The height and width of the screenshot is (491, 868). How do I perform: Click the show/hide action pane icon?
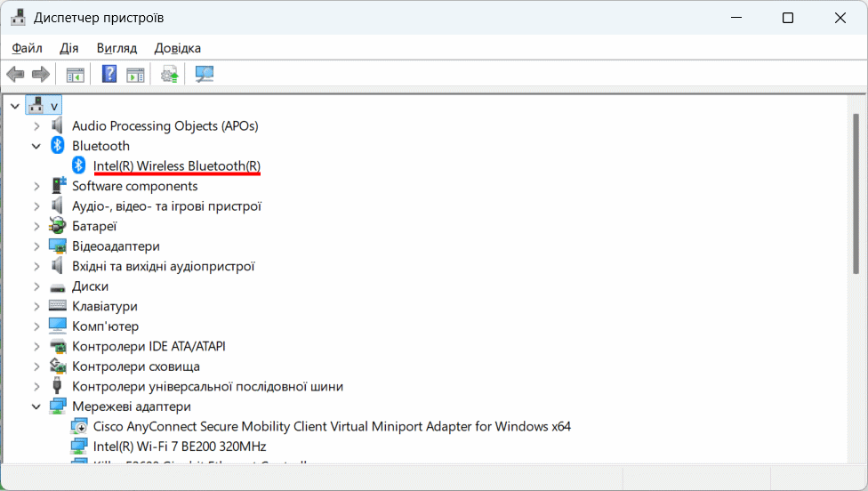[135, 74]
